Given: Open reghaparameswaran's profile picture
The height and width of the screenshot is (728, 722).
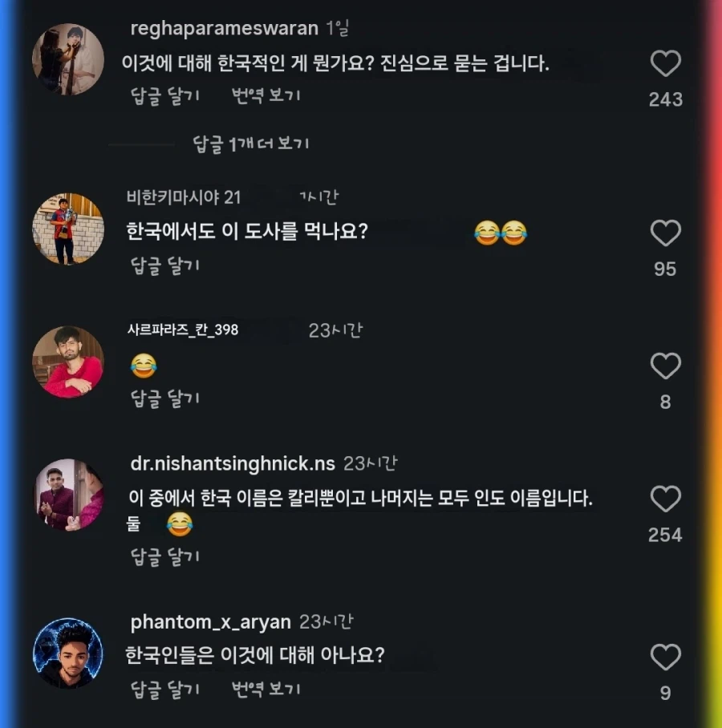Looking at the screenshot, I should [x=68, y=59].
